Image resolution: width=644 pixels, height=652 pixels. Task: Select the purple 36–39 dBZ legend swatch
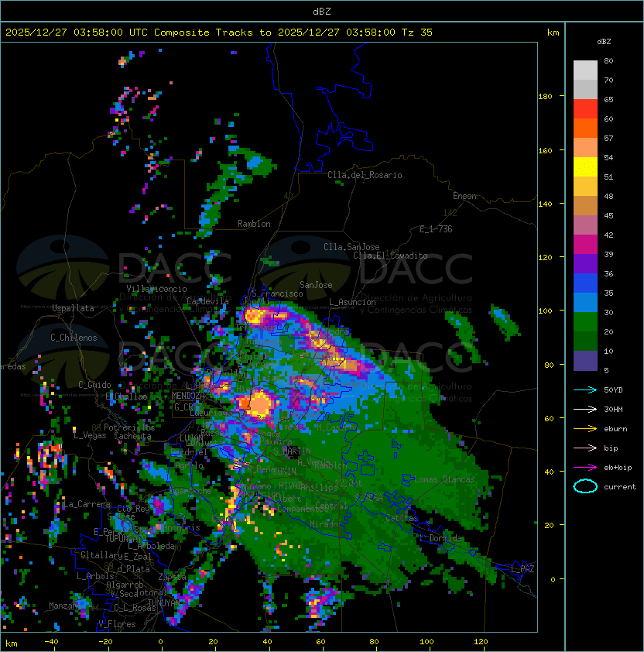coord(585,263)
